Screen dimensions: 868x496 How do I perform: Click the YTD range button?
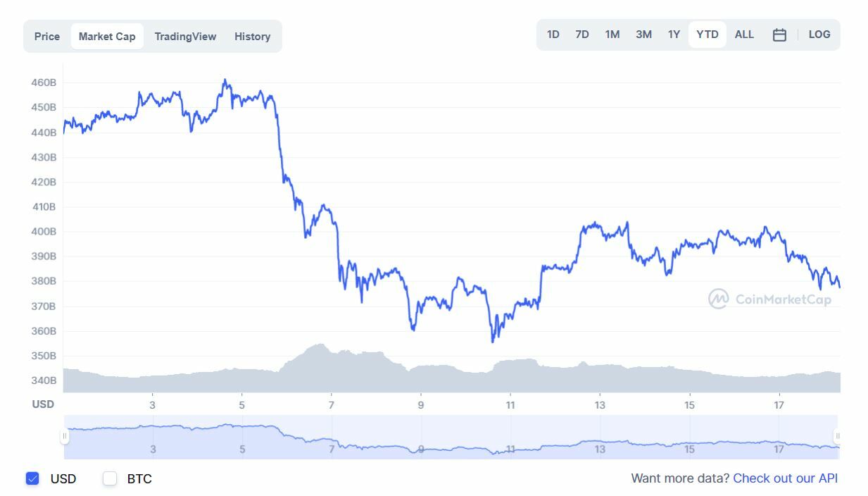(x=707, y=35)
